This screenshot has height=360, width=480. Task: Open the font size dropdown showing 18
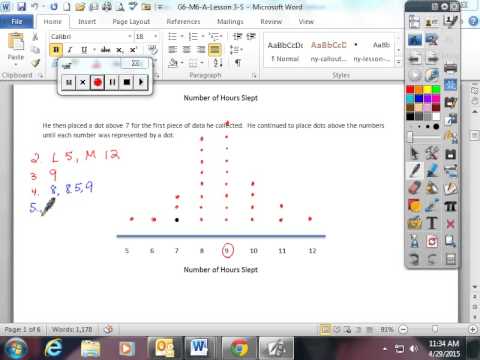(x=155, y=36)
